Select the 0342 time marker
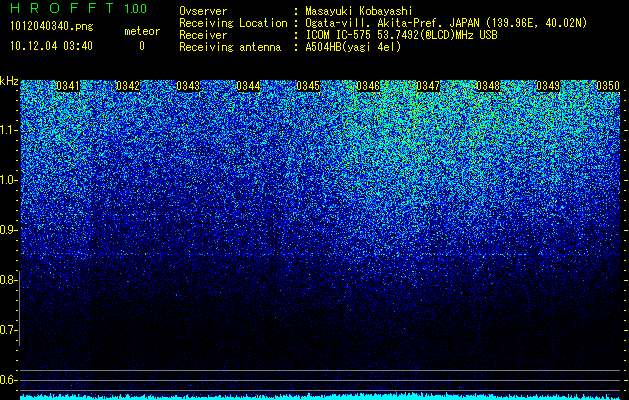Image resolution: width=629 pixels, height=400 pixels. 128,86
